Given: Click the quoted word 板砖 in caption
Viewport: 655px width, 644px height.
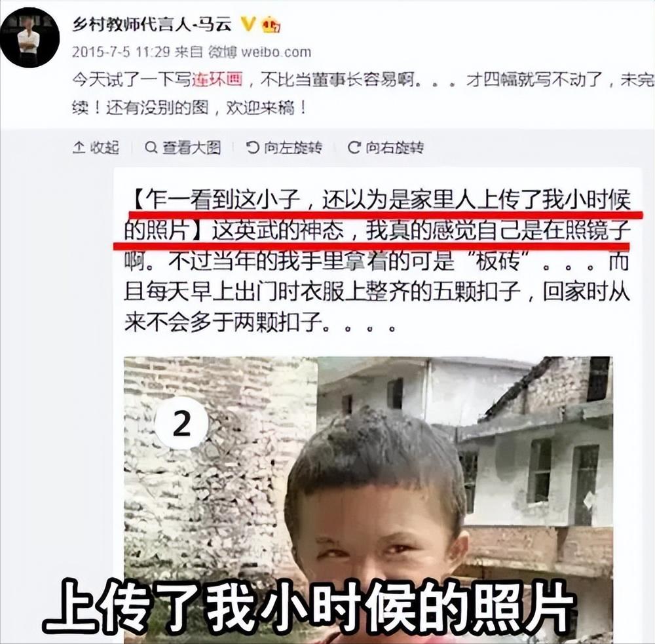Looking at the screenshot, I should point(498,261).
